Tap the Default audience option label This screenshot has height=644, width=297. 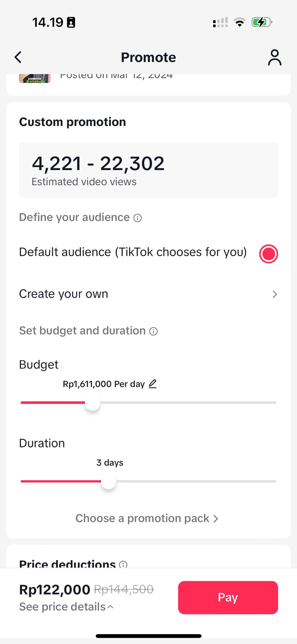point(133,252)
